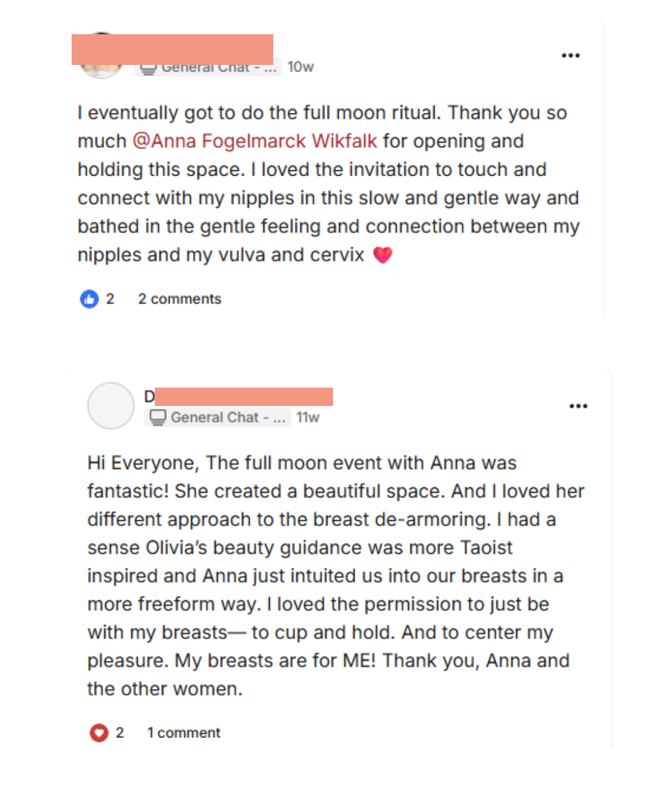650x812 pixels.
Task: Click the red heart reaction icon
Action: (x=99, y=733)
